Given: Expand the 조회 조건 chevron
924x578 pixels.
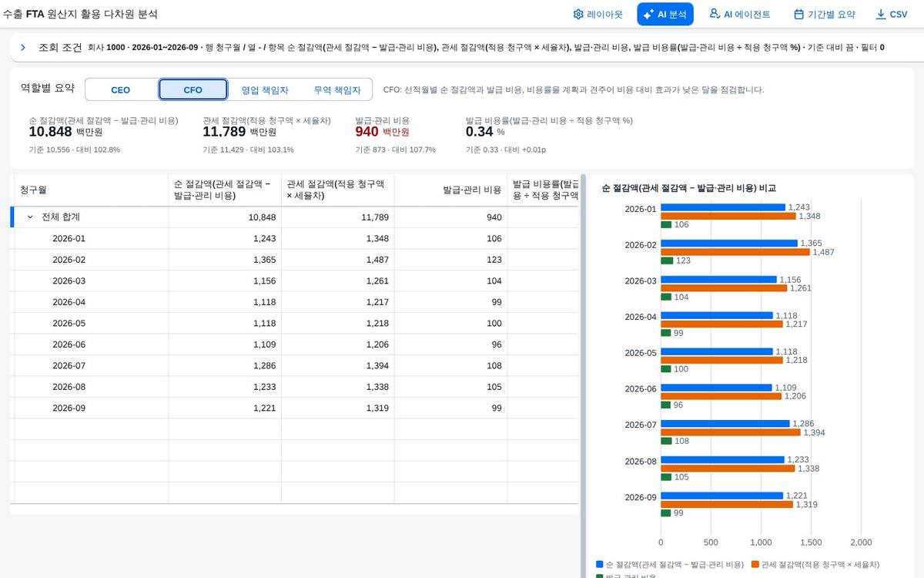Looking at the screenshot, I should [23, 48].
